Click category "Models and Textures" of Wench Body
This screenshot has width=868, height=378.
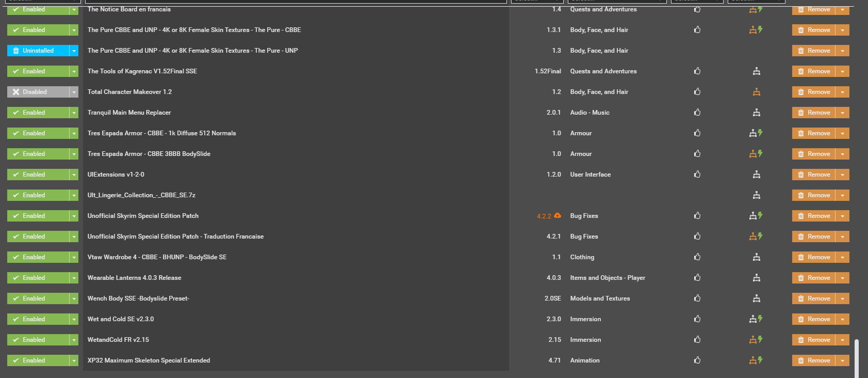[600, 298]
